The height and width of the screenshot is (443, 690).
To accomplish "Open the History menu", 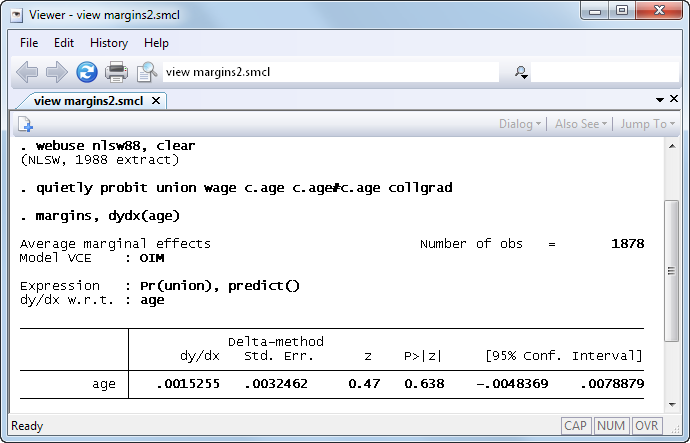I will (109, 43).
